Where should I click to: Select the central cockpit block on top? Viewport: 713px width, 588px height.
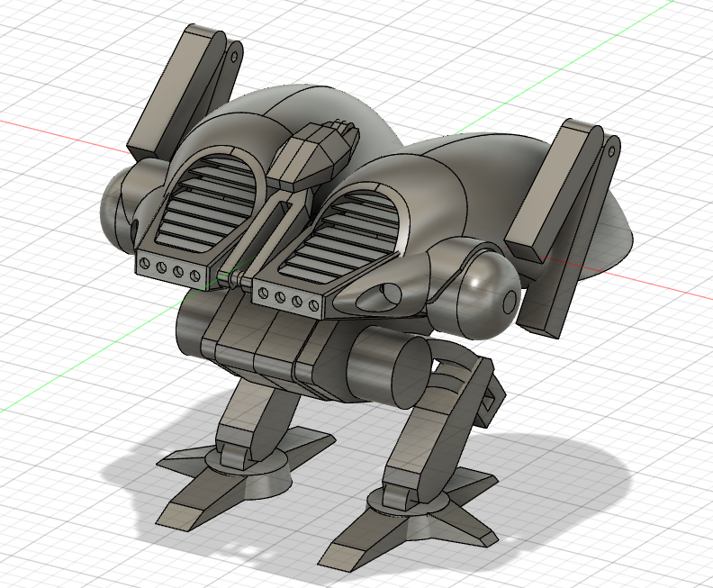[x=313, y=157]
